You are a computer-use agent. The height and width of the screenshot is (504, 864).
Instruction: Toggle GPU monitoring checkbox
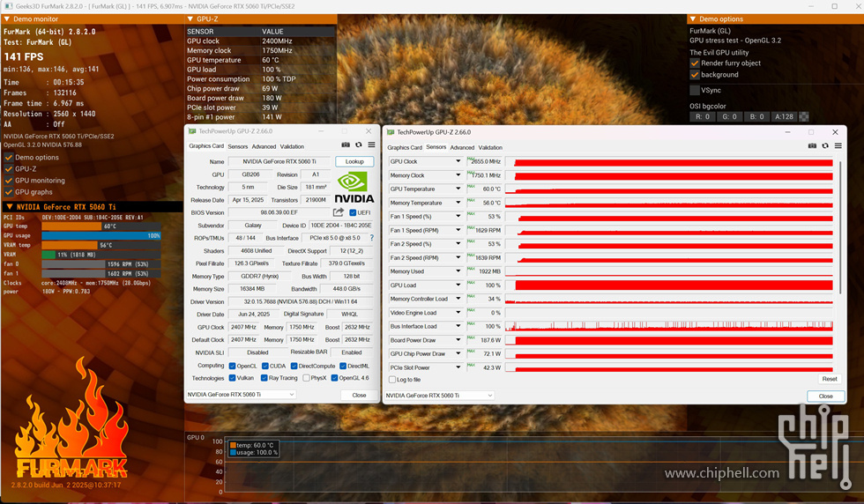tap(8, 180)
